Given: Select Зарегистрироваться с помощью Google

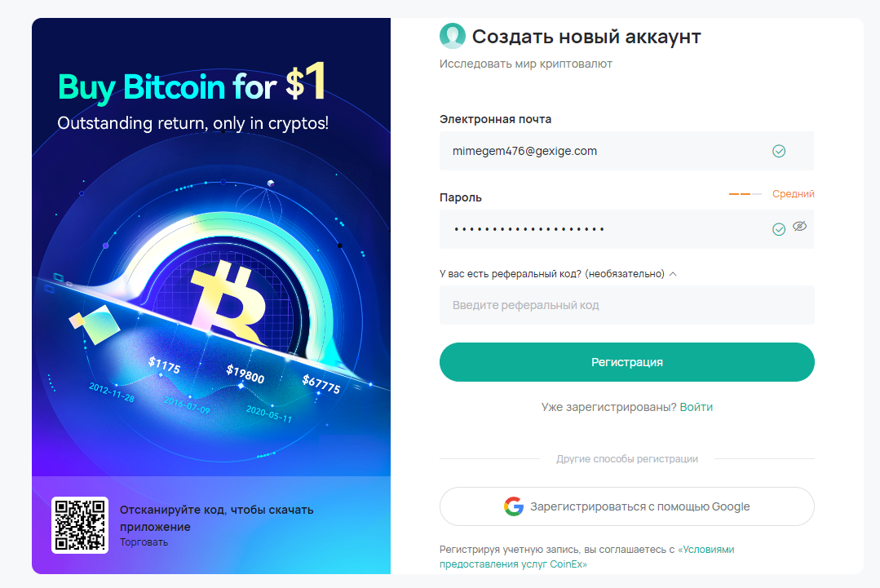Looking at the screenshot, I should coord(626,506).
